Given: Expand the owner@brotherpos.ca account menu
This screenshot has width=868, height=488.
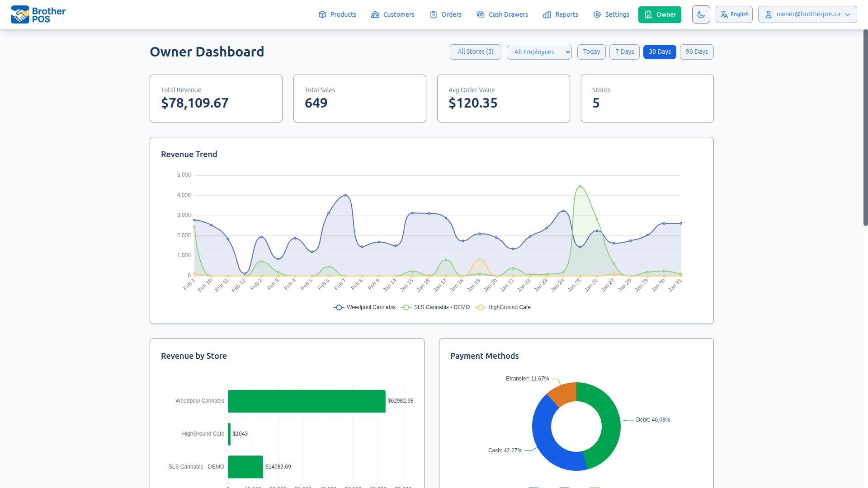Looking at the screenshot, I should [807, 14].
